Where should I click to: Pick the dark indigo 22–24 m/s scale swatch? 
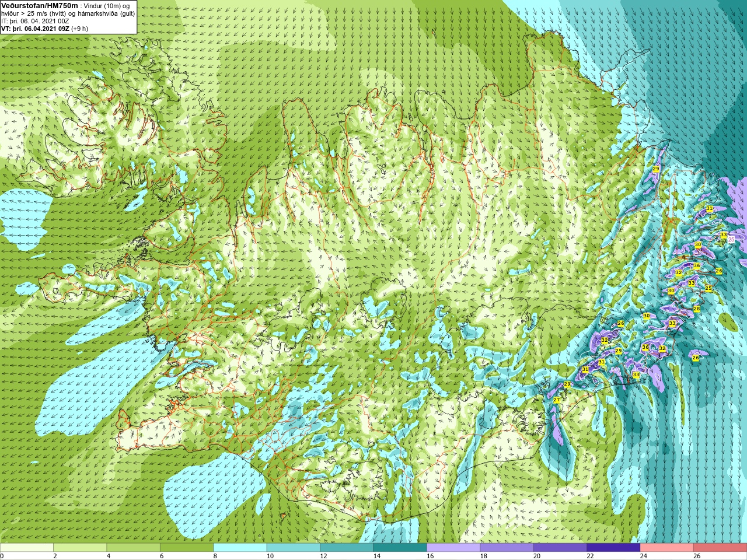point(613,548)
